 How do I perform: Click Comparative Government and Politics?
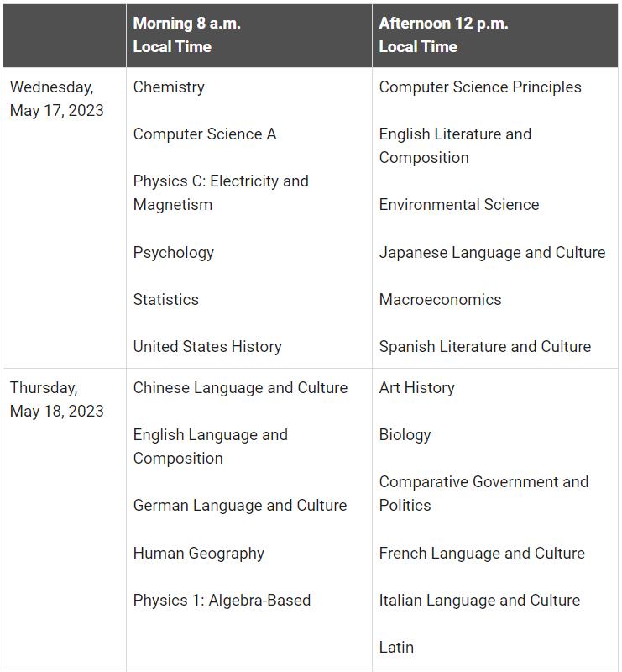tap(483, 494)
